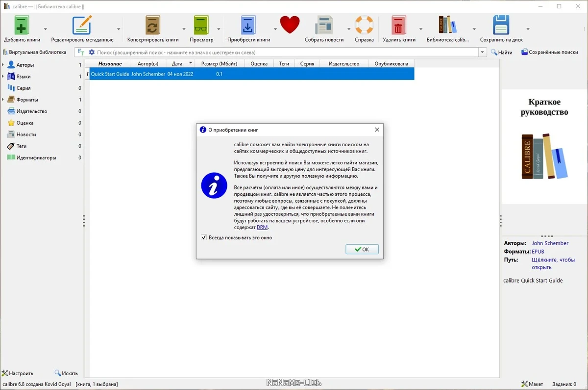Viewport: 588px width, 390px height.
Task: Click the Найти search button
Action: 502,52
